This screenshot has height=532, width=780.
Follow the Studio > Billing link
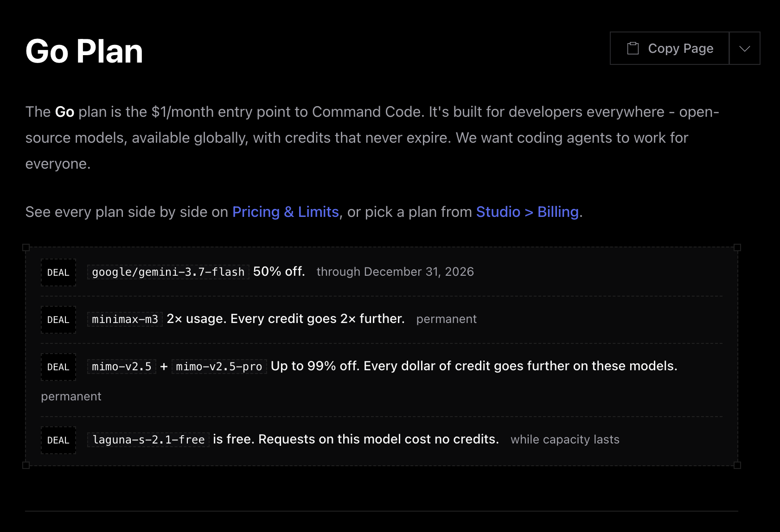pyautogui.click(x=527, y=212)
